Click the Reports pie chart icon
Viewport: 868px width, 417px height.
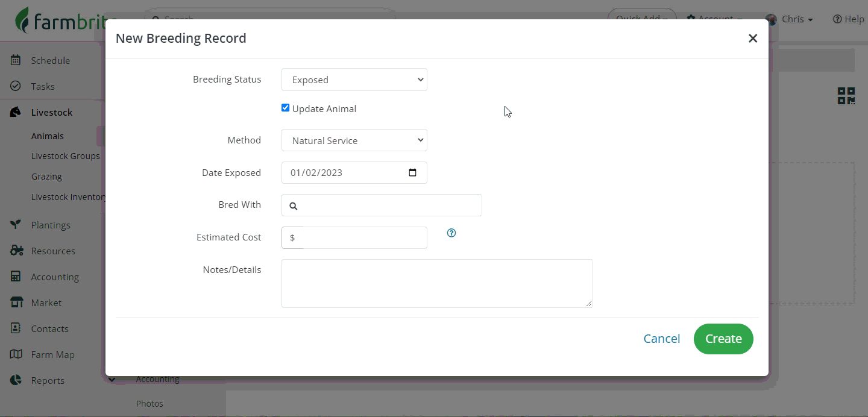click(16, 380)
